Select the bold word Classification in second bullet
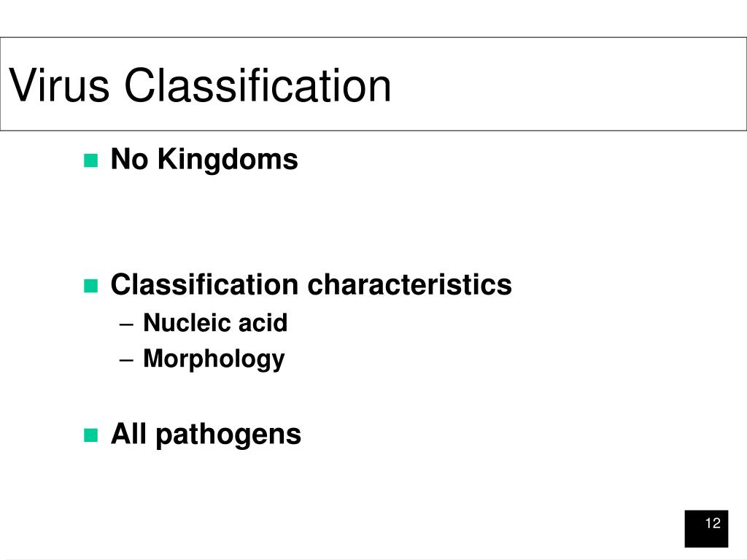Viewport: 747px width, 560px height. 204,285
